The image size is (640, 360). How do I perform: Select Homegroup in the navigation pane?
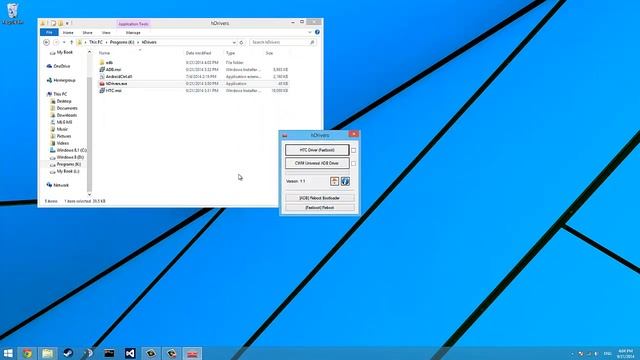point(64,80)
